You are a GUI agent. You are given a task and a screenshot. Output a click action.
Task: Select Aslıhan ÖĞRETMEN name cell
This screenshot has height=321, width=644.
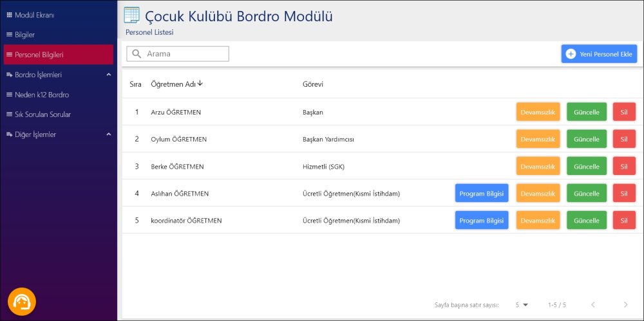(180, 194)
